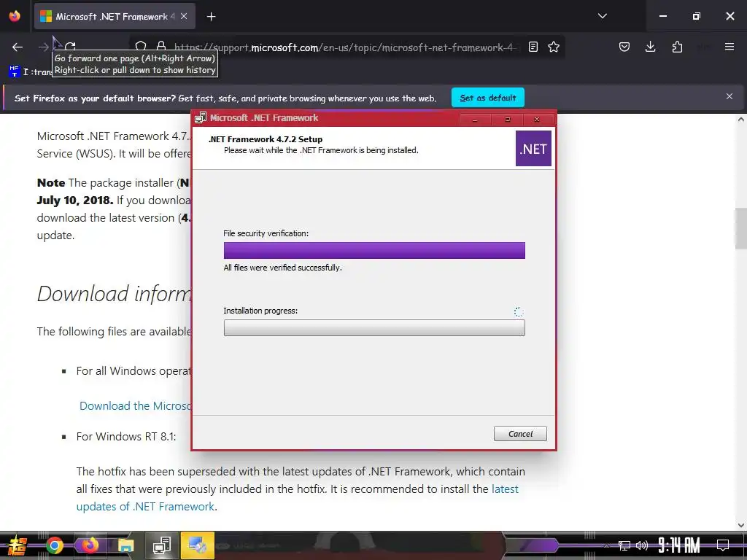Open the network status tray icon
The image size is (747, 560).
[624, 545]
